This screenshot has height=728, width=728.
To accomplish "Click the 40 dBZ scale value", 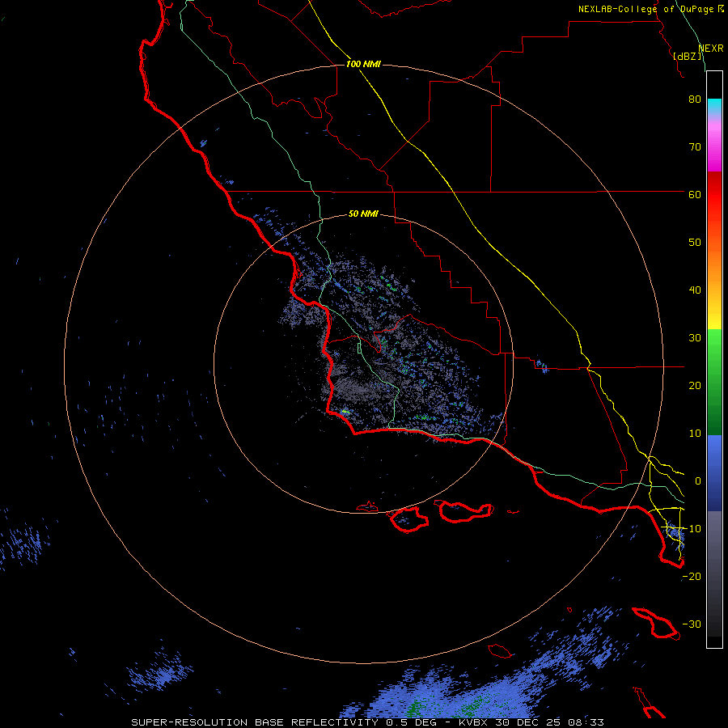I will [x=695, y=290].
